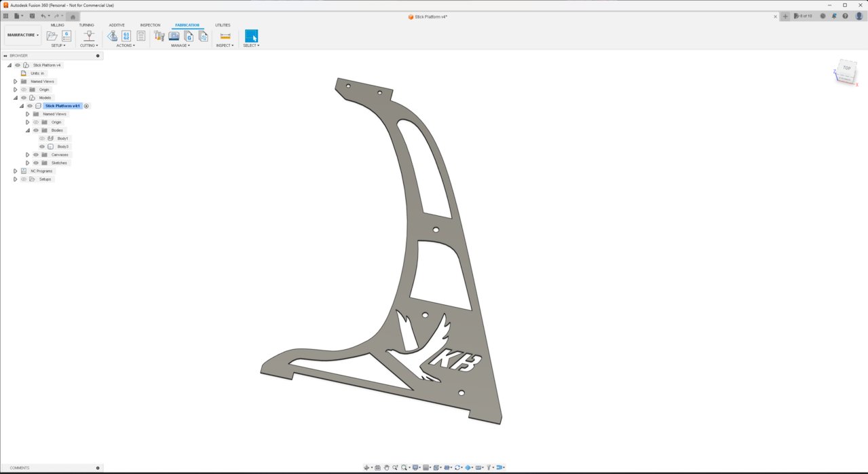Viewport: 868px width, 474px height.
Task: Click the Zoom Window magnifier icon
Action: pos(404,467)
